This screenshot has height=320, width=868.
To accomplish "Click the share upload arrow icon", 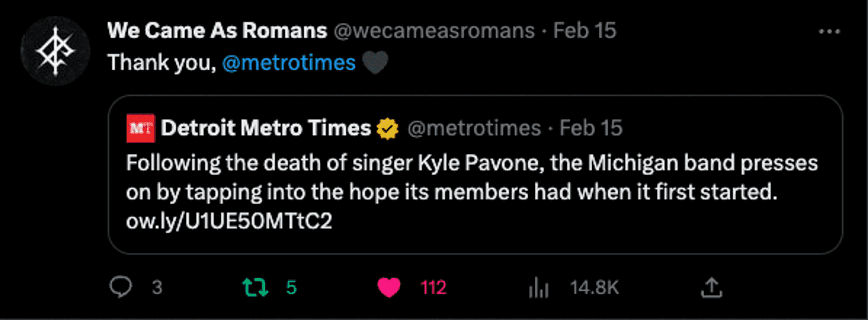I will pos(711,287).
